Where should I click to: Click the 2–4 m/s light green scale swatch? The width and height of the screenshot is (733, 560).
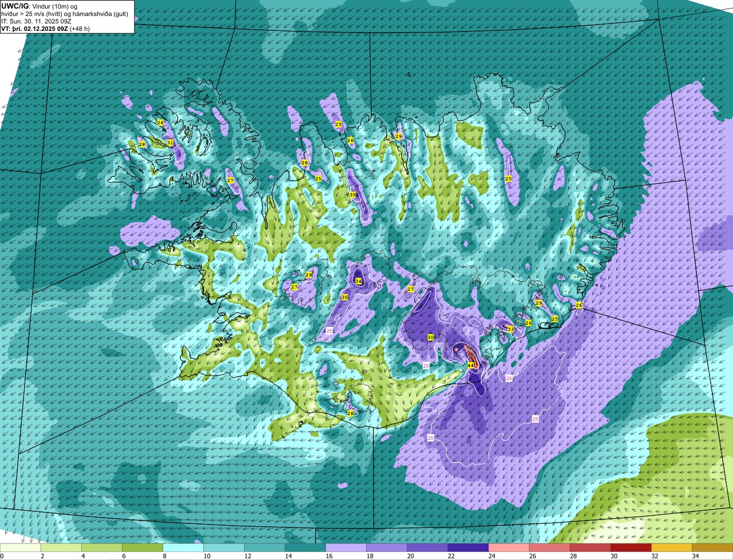pos(61,548)
